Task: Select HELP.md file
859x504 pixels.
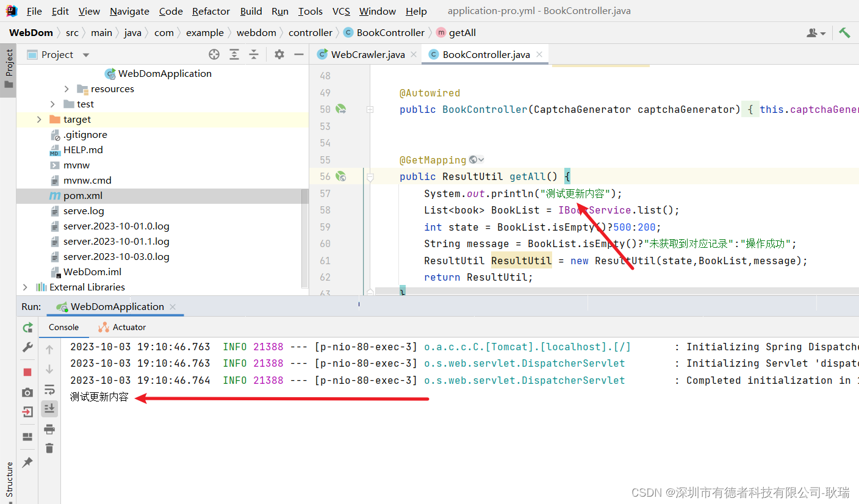Action: coord(83,149)
